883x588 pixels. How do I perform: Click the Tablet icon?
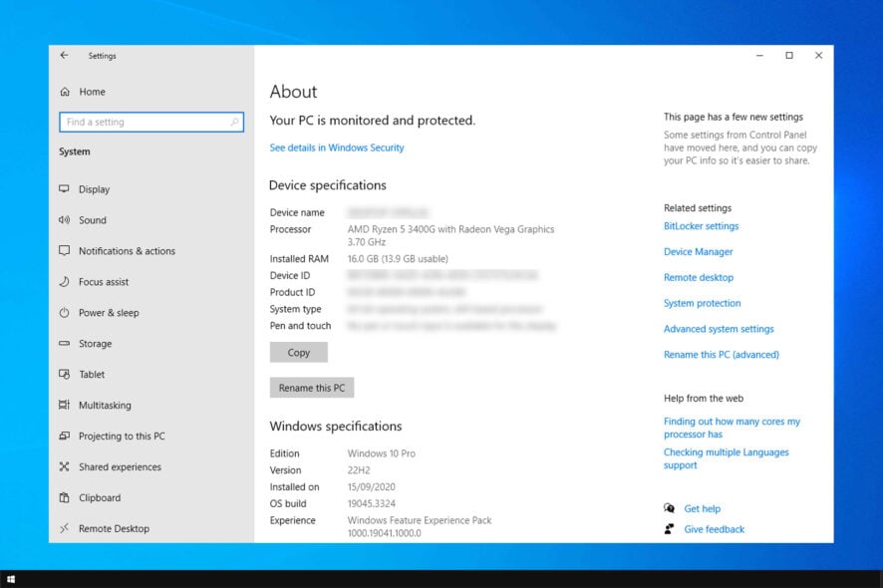pos(64,374)
